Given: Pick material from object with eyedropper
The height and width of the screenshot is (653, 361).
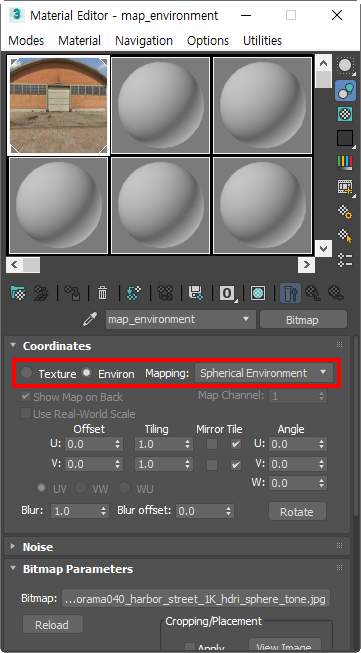Looking at the screenshot, I should click(x=90, y=319).
